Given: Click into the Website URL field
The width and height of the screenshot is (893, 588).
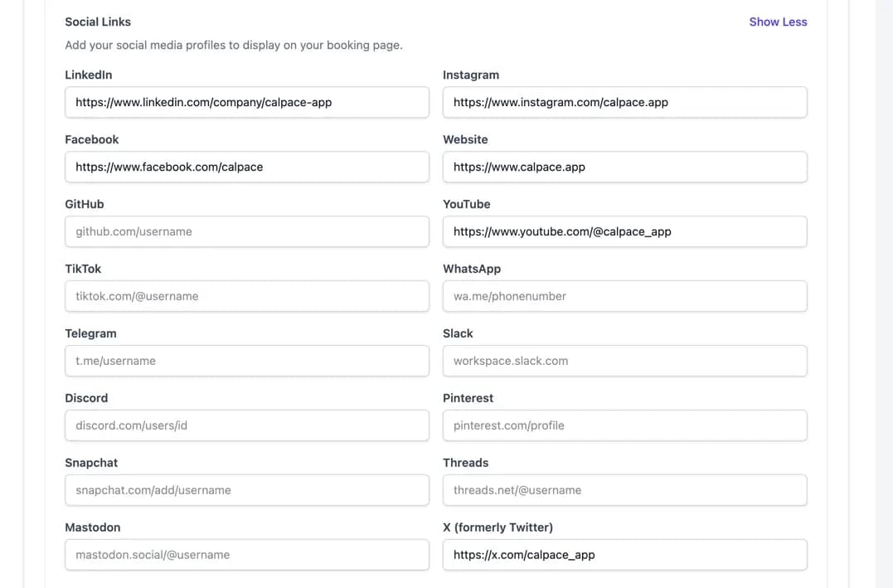Looking at the screenshot, I should tap(624, 167).
